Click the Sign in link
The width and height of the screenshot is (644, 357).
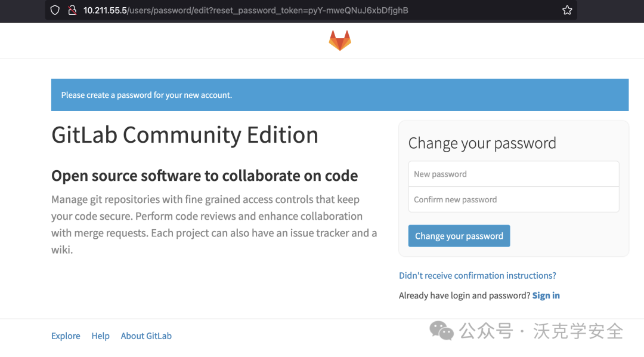click(546, 296)
